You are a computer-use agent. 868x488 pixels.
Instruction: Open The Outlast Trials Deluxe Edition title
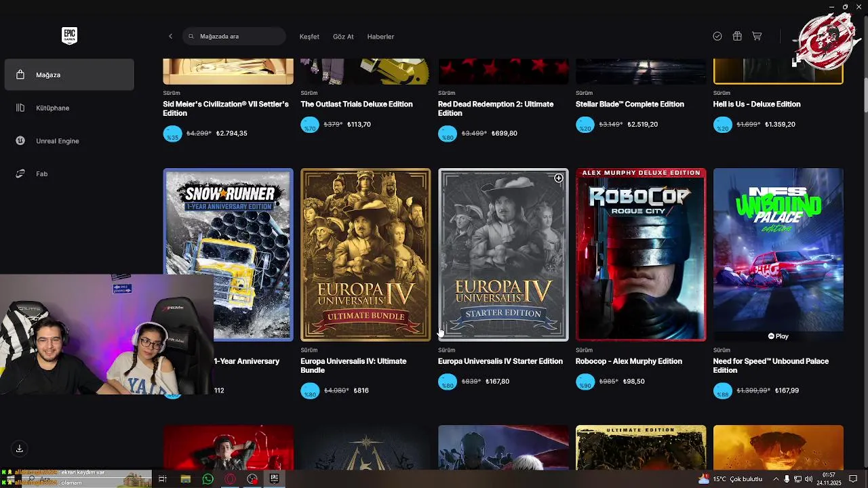point(357,104)
